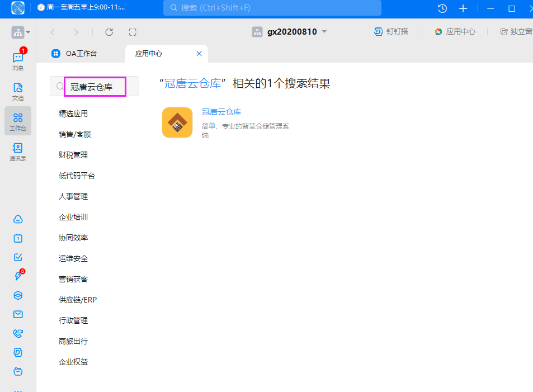Expand the gx20200810 organization dropdown
The image size is (533, 392).
coord(324,32)
